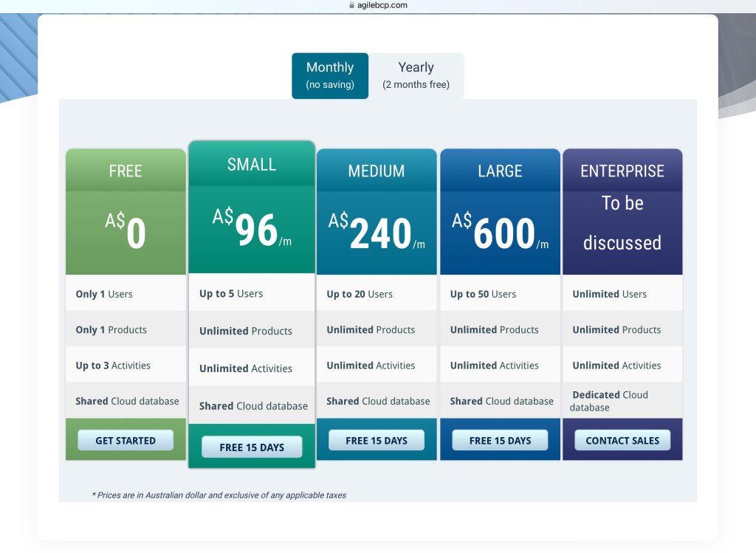Start FREE 15 DAYS trial for Medium plan

click(377, 441)
